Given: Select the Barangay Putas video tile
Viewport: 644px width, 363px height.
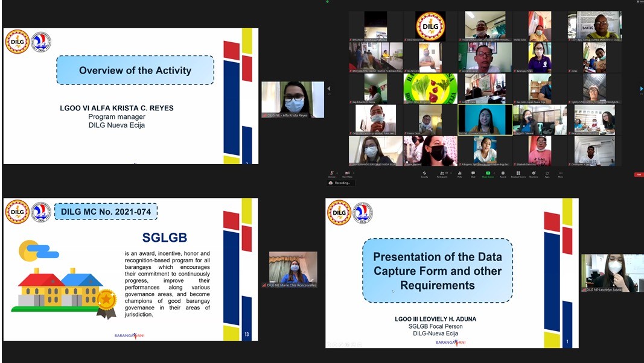Looking at the screenshot, I should point(540,57).
